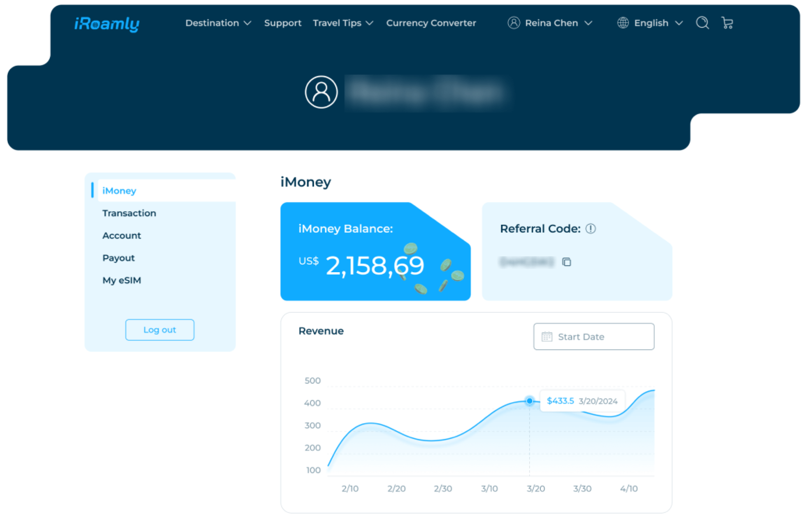805x532 pixels.
Task: Expand the Destination dropdown
Action: tap(218, 23)
